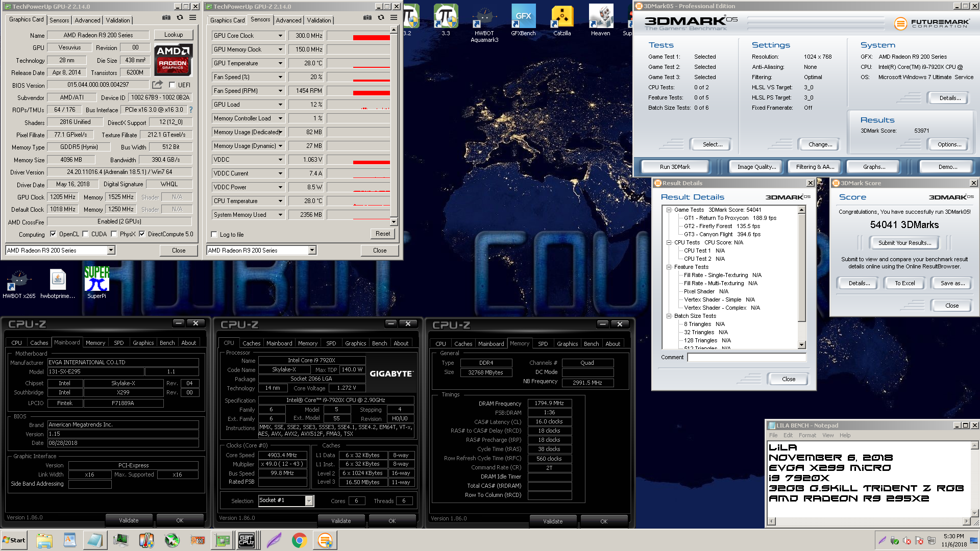Open the Fan Speed (RPM) sensor dropdown
980x551 pixels.
click(280, 91)
